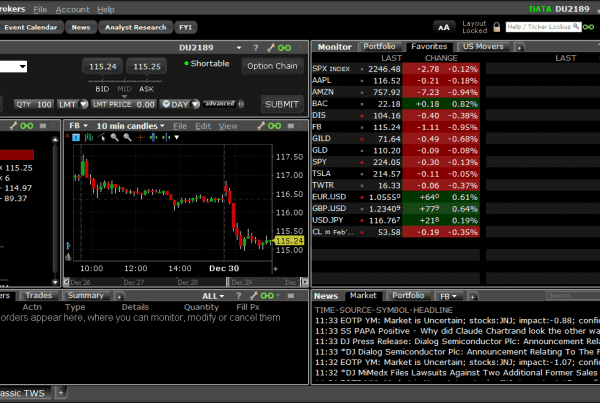Add new tab in Monitor panel
Screen dimensions: 600x403
(519, 47)
